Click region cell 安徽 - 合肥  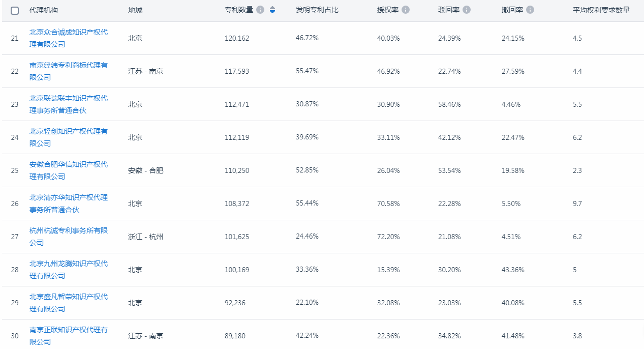[x=146, y=170]
